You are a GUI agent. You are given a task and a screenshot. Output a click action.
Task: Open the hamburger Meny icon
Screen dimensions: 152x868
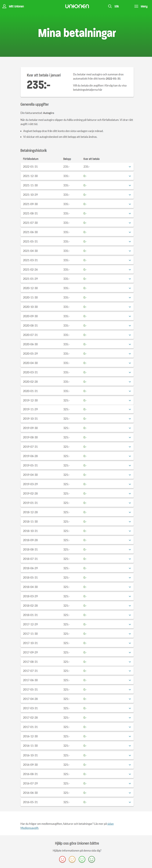136,6
